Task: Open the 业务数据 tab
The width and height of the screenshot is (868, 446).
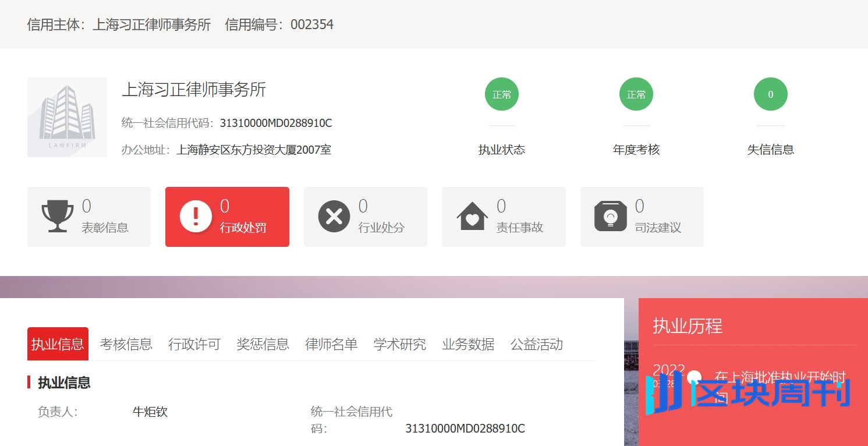Action: (468, 344)
